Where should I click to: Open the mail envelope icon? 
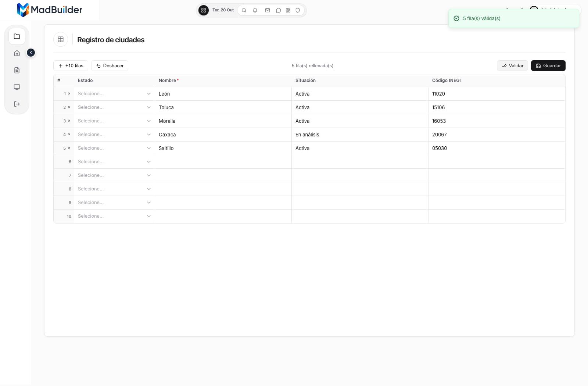pos(268,10)
